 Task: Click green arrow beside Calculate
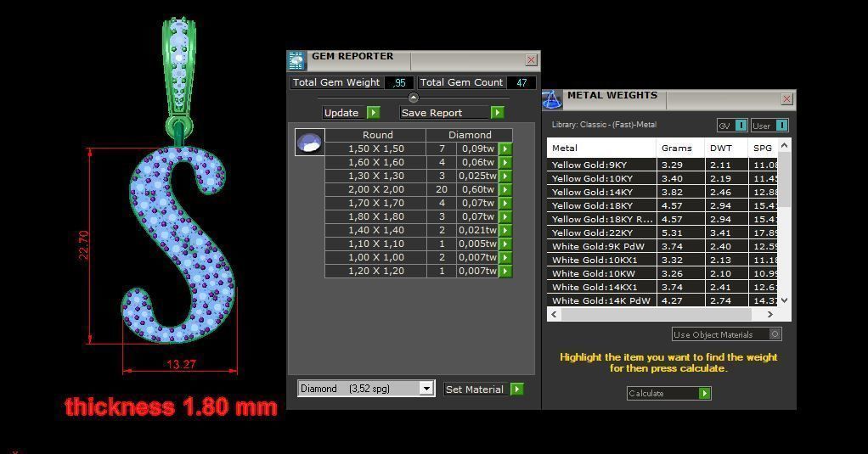click(x=705, y=393)
